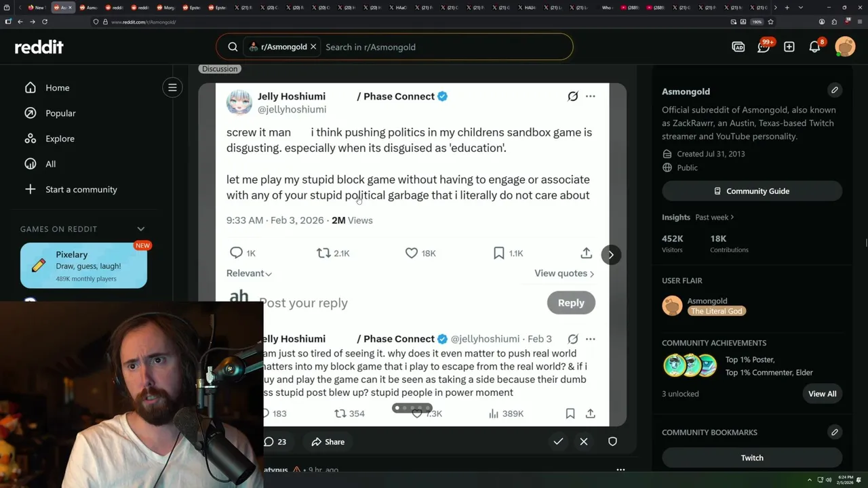The height and width of the screenshot is (488, 868).
Task: Collapse the Games on Reddit section
Action: (140, 229)
